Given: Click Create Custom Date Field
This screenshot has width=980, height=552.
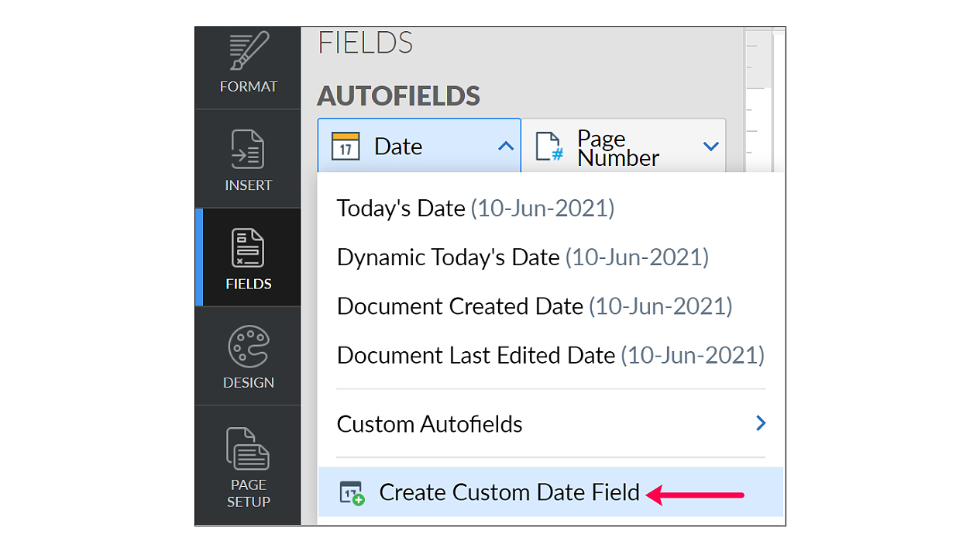Looking at the screenshot, I should pos(509,493).
